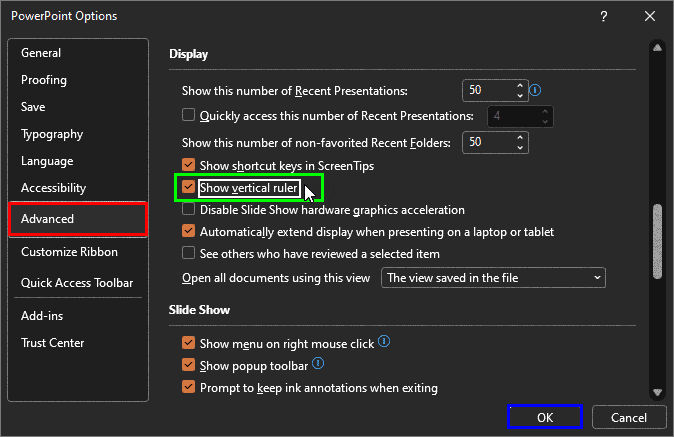Open the Proofing category
Screen dimensions: 674x437
[78, 80]
